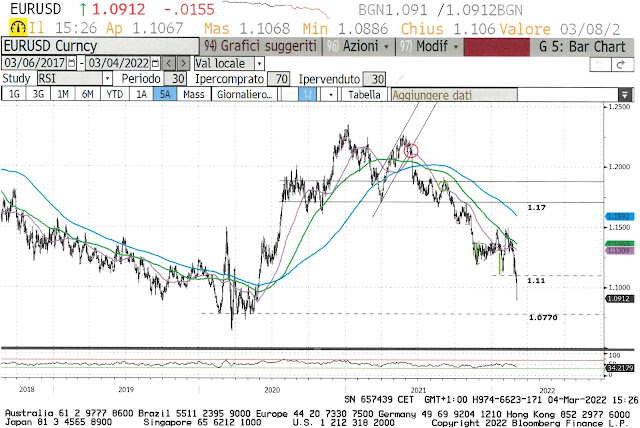Viewport: 640px width, 428px height.
Task: Open the RSI study dropdown
Action: click(x=107, y=78)
